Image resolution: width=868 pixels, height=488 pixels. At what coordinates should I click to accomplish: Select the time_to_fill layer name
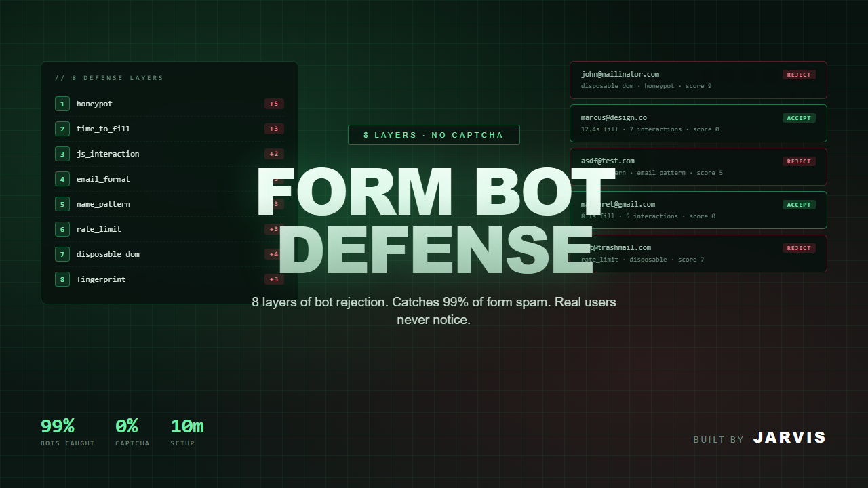[x=103, y=129]
